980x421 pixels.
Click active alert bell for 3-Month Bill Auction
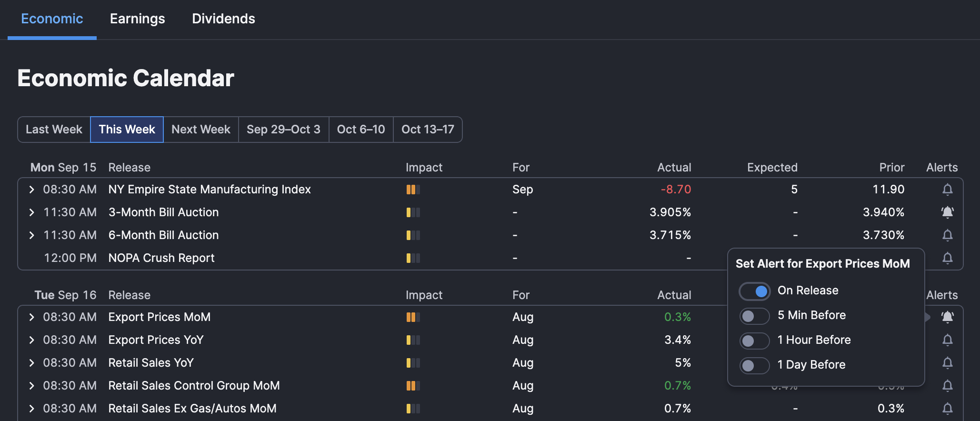click(x=947, y=212)
